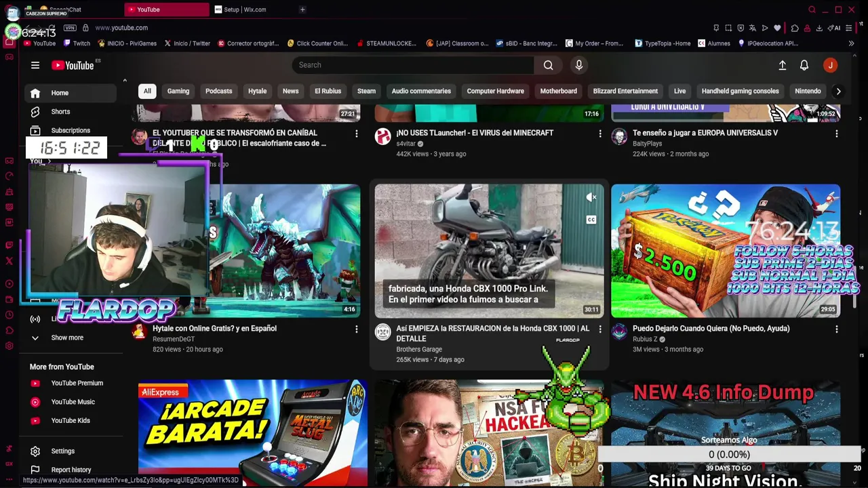Open the snapshot tool in the address bar
Screen dimensions: 868x488
tap(728, 28)
